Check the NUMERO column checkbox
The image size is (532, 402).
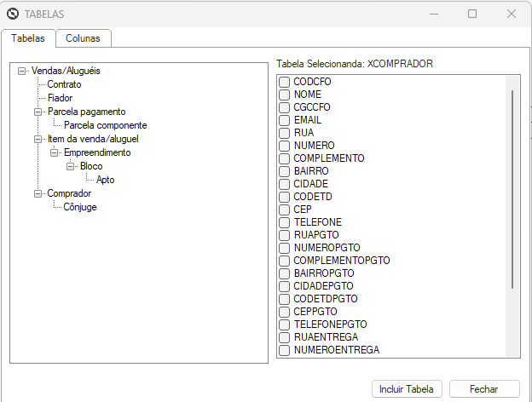click(284, 146)
